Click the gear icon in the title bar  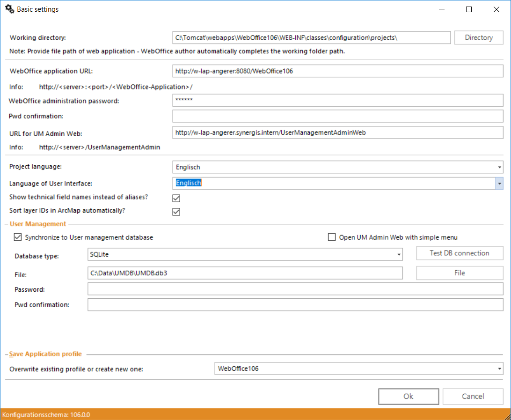pyautogui.click(x=9, y=9)
